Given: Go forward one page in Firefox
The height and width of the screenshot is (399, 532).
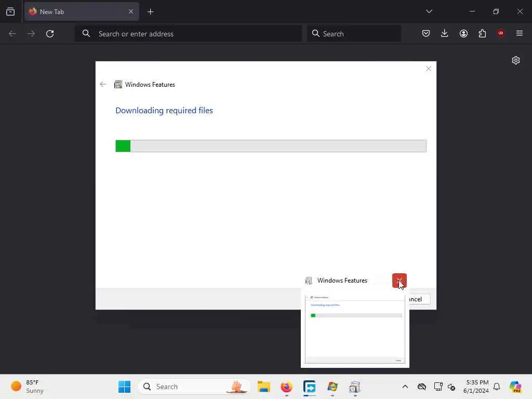Looking at the screenshot, I should click(31, 34).
